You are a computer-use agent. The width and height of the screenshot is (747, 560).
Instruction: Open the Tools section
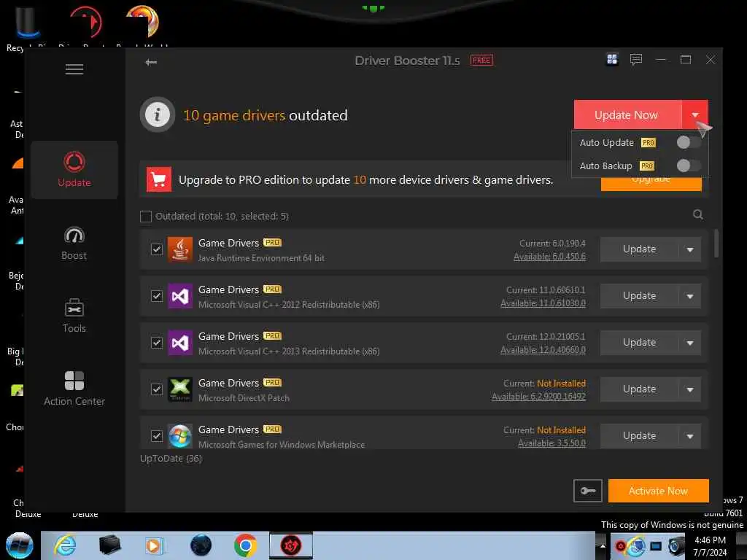pyautogui.click(x=74, y=316)
